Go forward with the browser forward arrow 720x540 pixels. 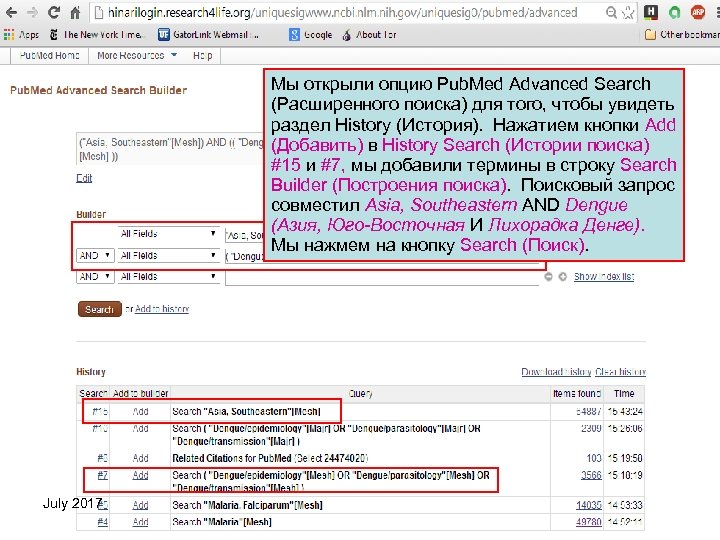pos(32,13)
